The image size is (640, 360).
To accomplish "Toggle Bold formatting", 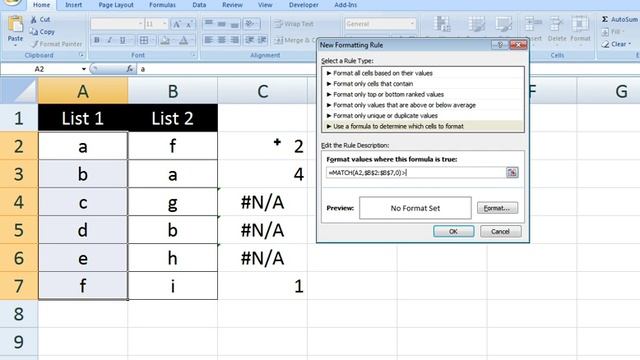I will (x=97, y=40).
